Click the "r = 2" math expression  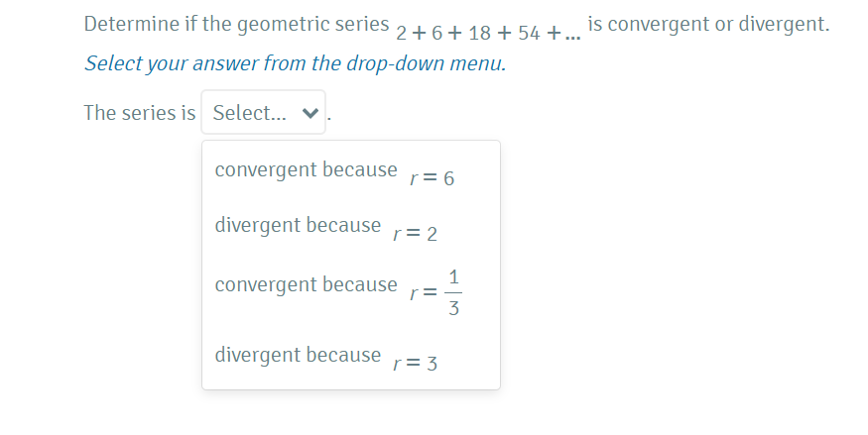[x=417, y=235]
